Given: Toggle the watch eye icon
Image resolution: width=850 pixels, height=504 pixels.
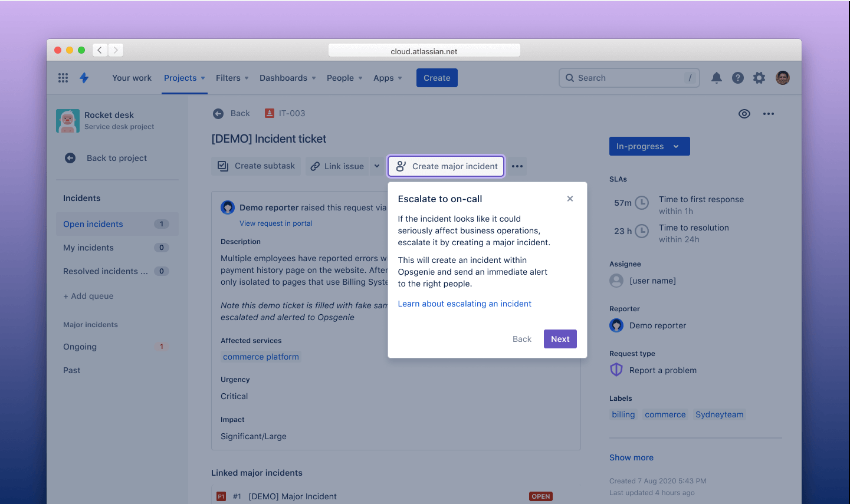Looking at the screenshot, I should (744, 114).
